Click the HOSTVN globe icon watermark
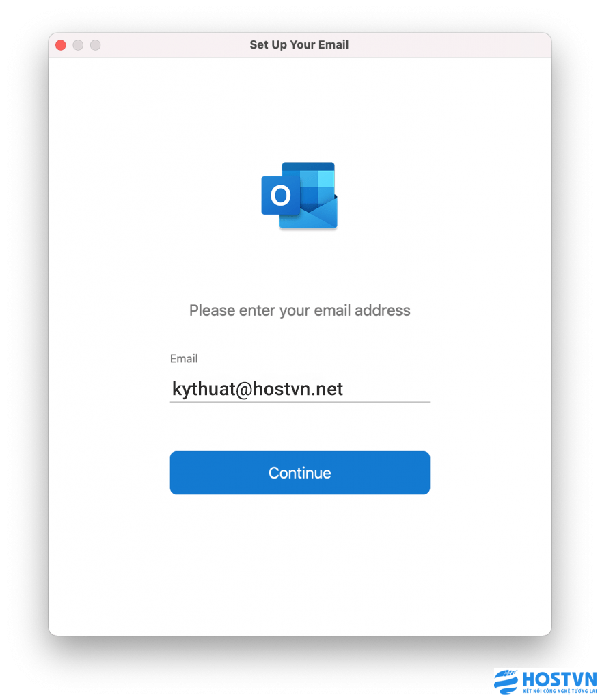This screenshot has height=700, width=600. pos(506,682)
